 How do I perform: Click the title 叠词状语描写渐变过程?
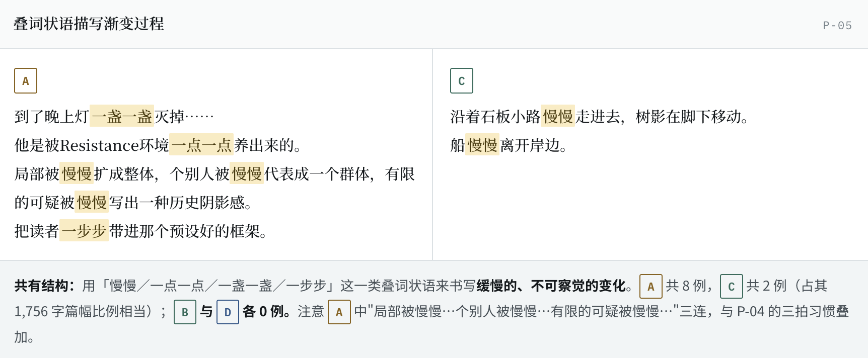coord(89,24)
